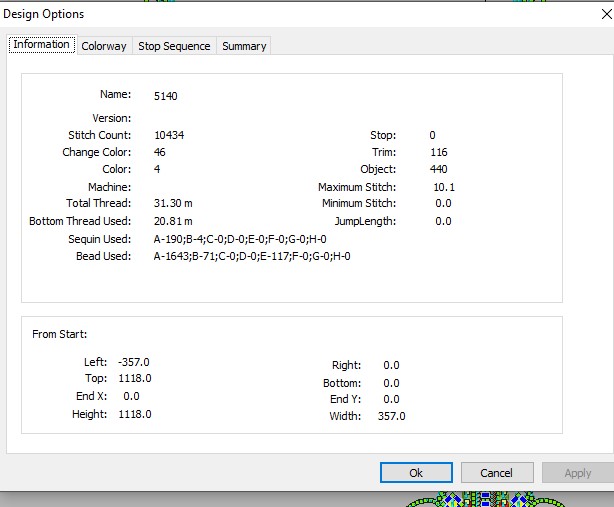Viewport: 614px width, 507px height.
Task: Click the Name label
Action: (116, 94)
